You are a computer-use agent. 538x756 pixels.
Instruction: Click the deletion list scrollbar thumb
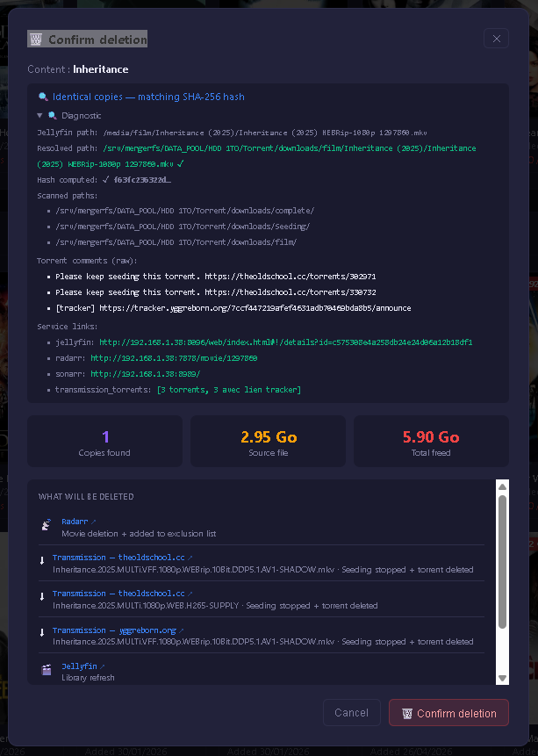[x=502, y=562]
